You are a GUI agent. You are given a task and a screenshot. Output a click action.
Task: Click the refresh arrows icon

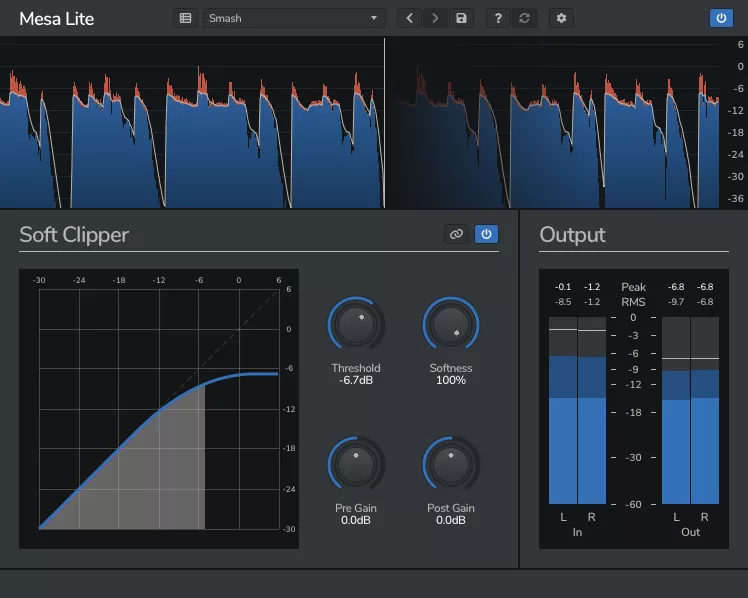click(x=523, y=18)
